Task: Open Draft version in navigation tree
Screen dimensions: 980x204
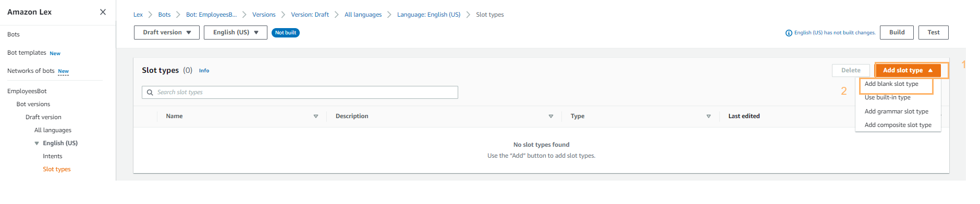Action: click(43, 117)
